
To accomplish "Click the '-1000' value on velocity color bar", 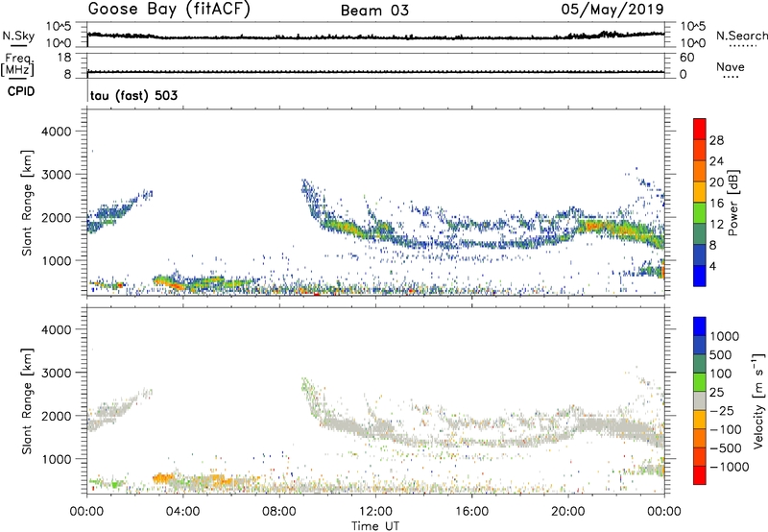I will tap(729, 467).
